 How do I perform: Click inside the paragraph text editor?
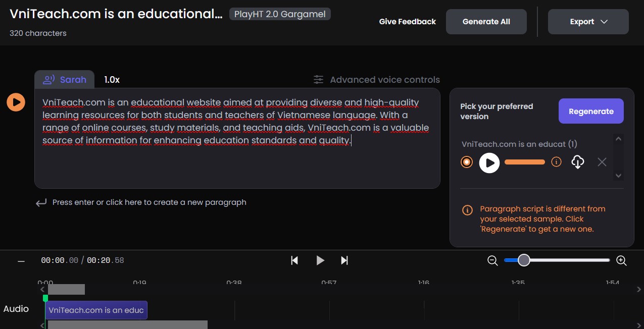[x=237, y=138]
